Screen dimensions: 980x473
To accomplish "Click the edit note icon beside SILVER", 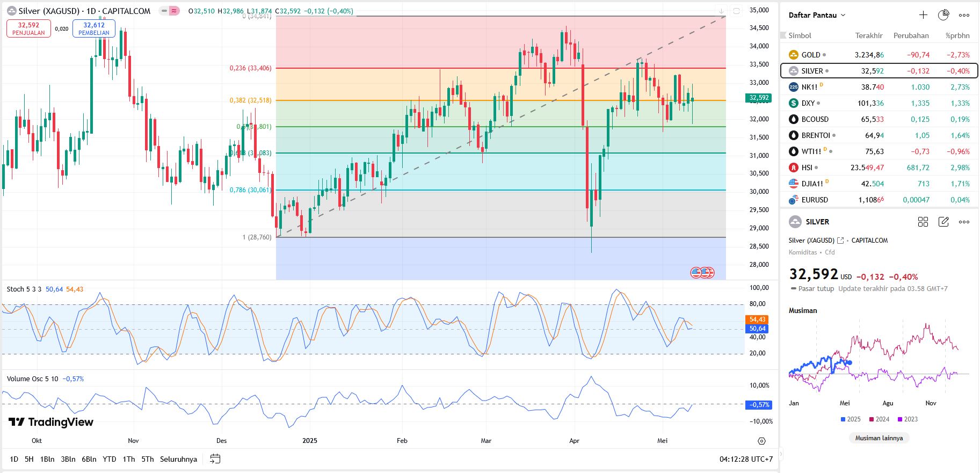I will 943,222.
